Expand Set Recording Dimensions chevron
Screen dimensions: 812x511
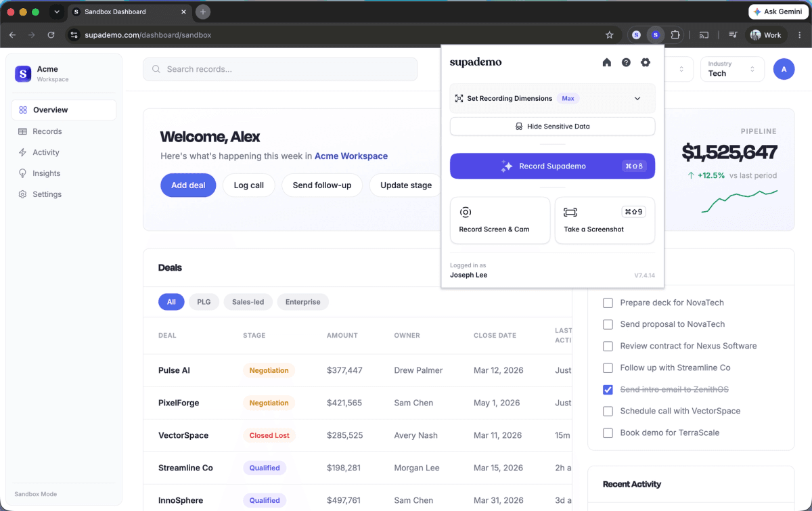coord(637,98)
